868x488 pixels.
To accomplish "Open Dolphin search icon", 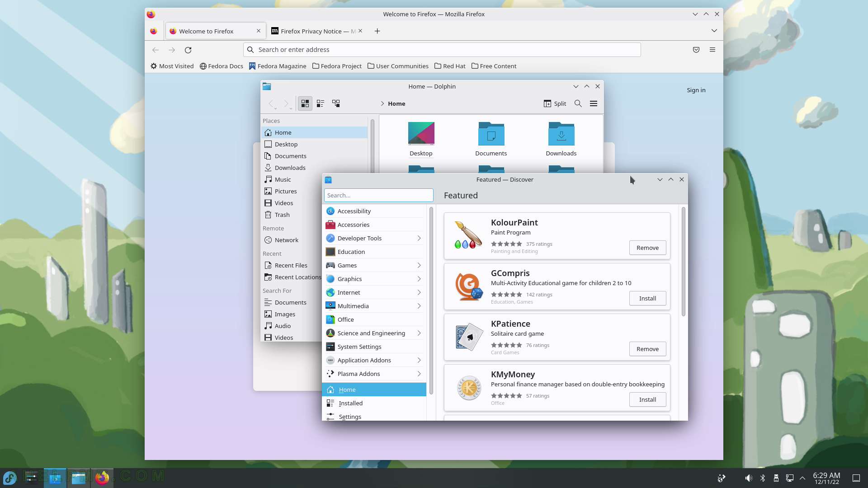I will 578,103.
